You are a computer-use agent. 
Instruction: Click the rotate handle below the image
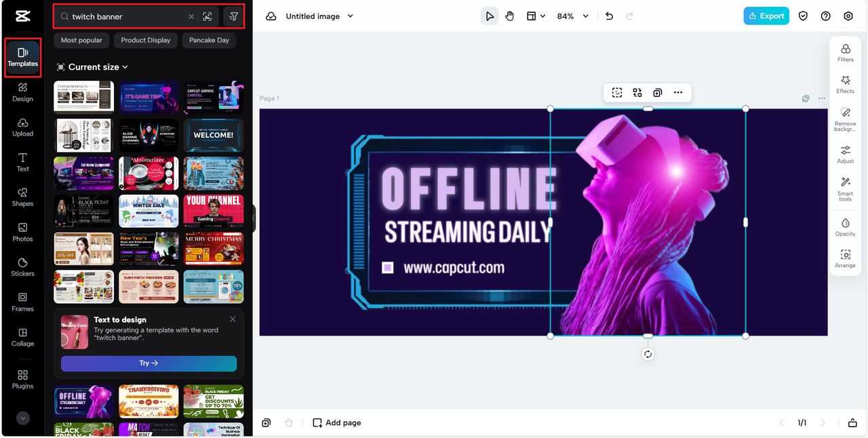(x=648, y=354)
